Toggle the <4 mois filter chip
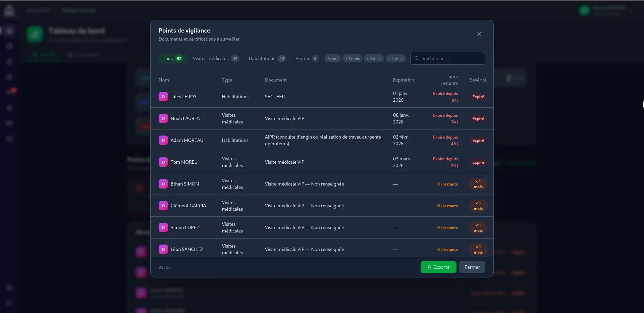Screen dimensions: 644x313 pos(396,58)
